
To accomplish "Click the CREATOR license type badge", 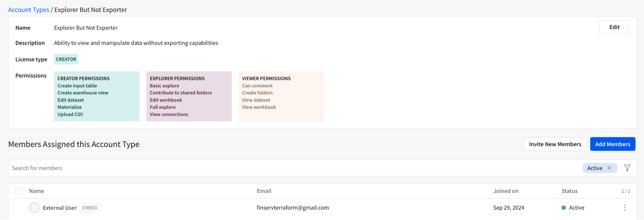I will (66, 59).
